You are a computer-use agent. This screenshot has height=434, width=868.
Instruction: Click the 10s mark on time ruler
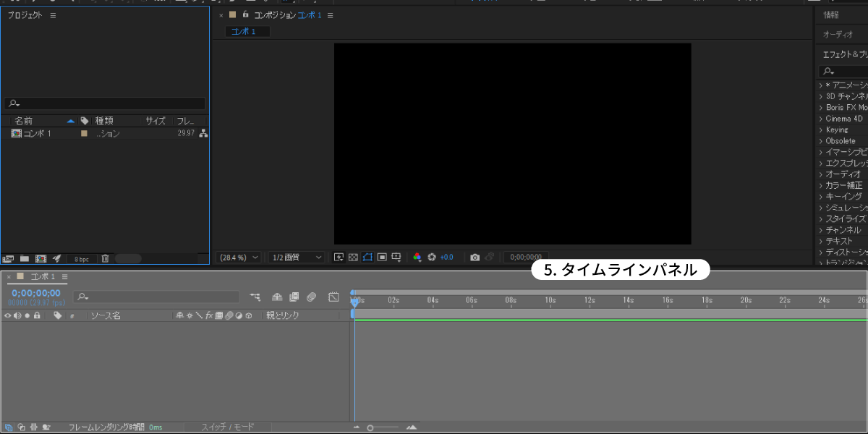(550, 299)
